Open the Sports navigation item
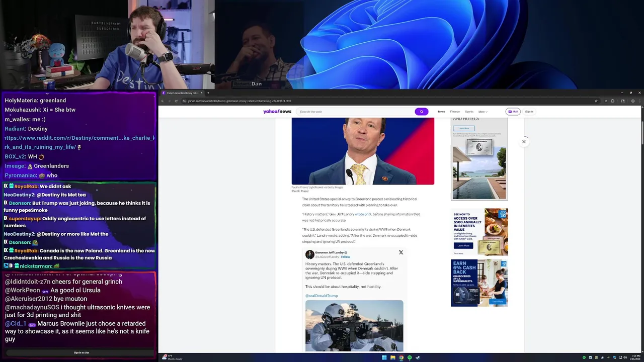Screen dimensions: 644x362 [x=469, y=112]
